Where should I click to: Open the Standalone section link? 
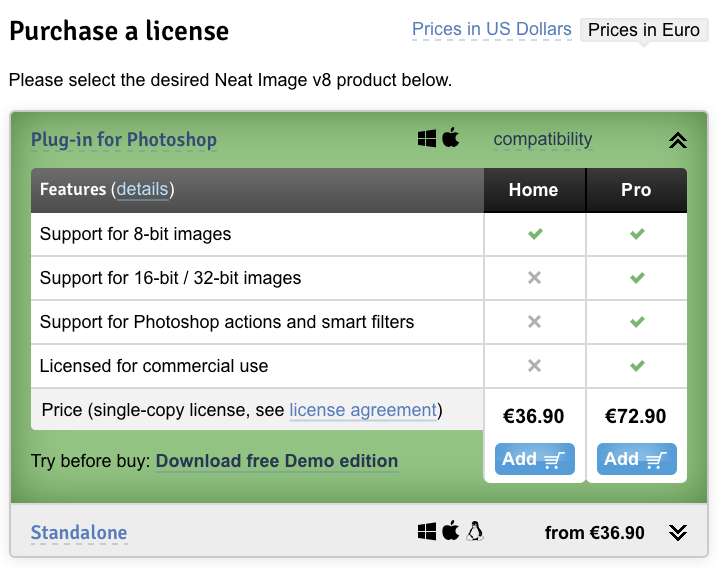(x=79, y=533)
